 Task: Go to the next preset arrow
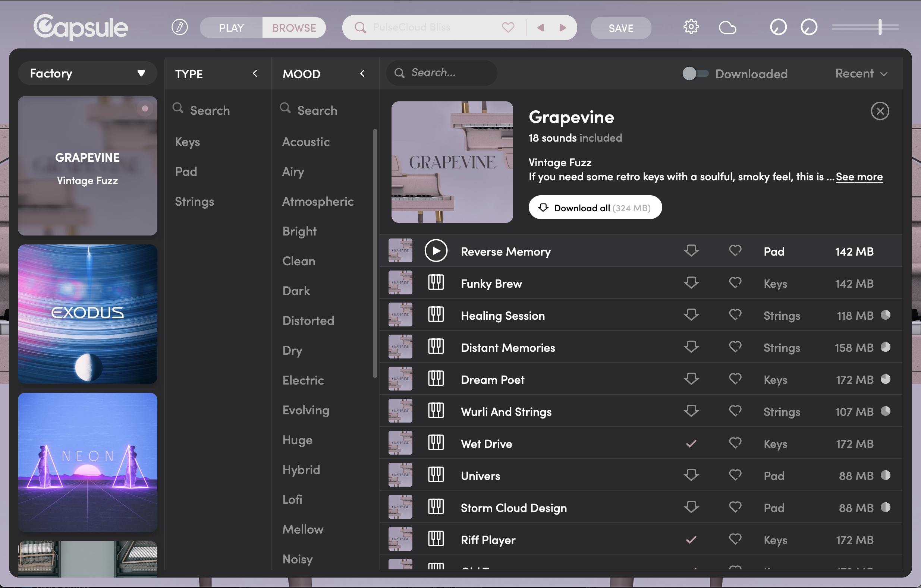click(x=562, y=28)
